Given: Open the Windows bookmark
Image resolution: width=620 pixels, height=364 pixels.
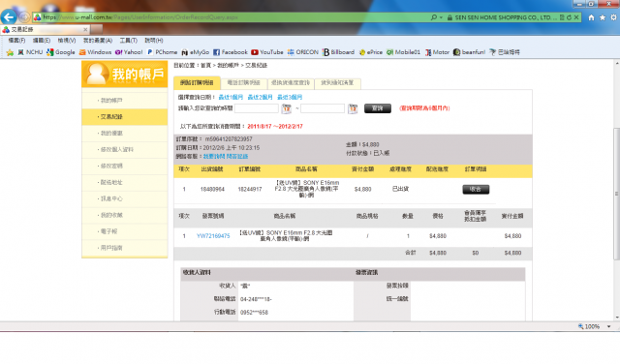Looking at the screenshot, I should pos(95,52).
